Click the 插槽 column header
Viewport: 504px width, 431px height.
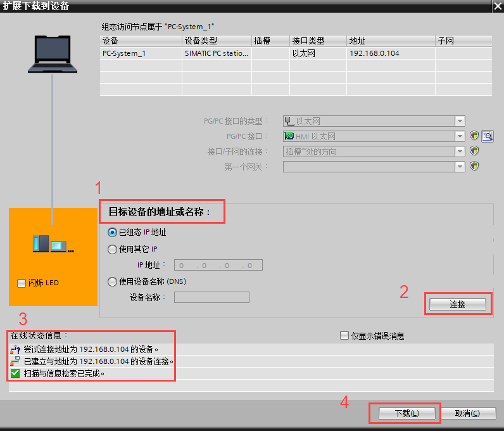pyautogui.click(x=270, y=41)
